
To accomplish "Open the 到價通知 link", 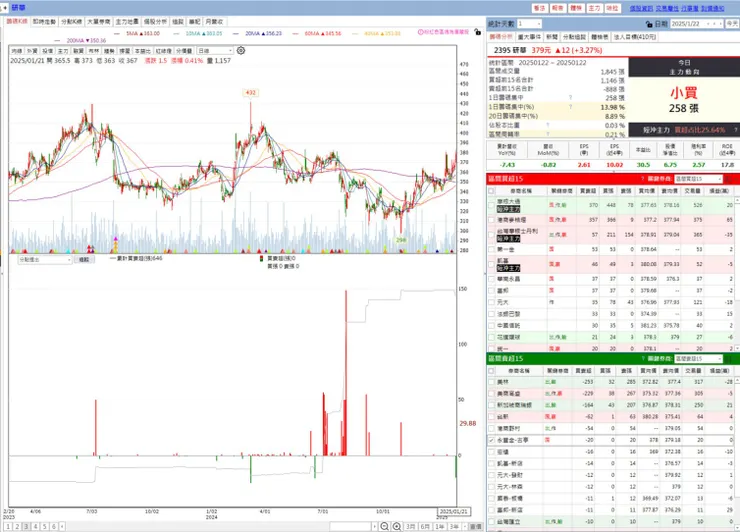I will point(712,8).
